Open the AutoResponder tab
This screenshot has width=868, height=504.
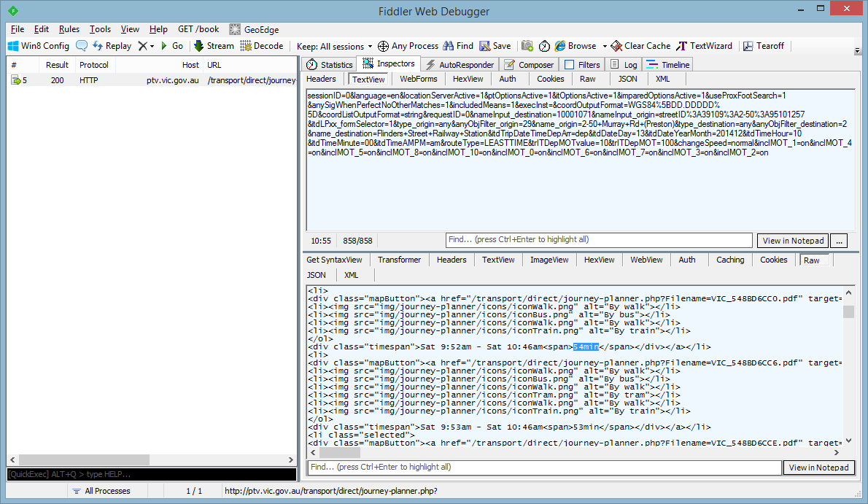(460, 65)
